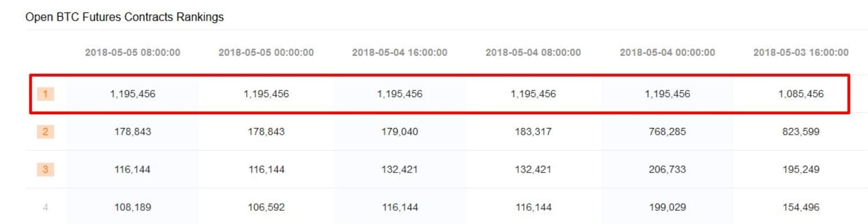
Task: Click 178,843 under 2018-05-05 00:00:00
Action: 266,131
